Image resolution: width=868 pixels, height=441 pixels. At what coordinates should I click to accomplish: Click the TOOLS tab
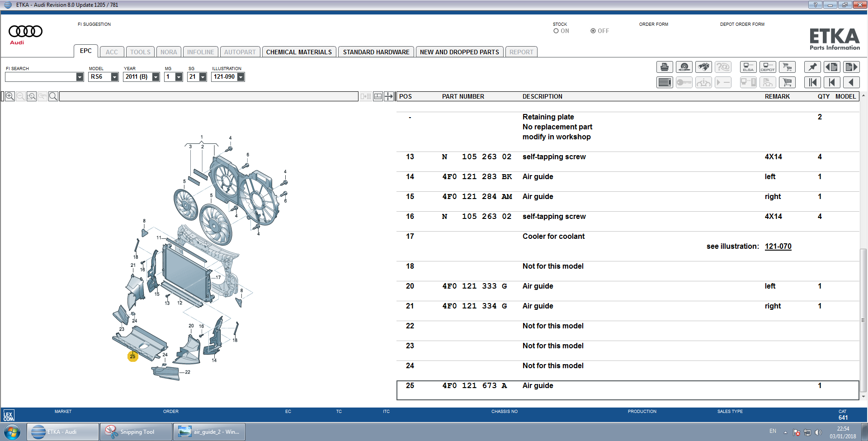coord(141,52)
